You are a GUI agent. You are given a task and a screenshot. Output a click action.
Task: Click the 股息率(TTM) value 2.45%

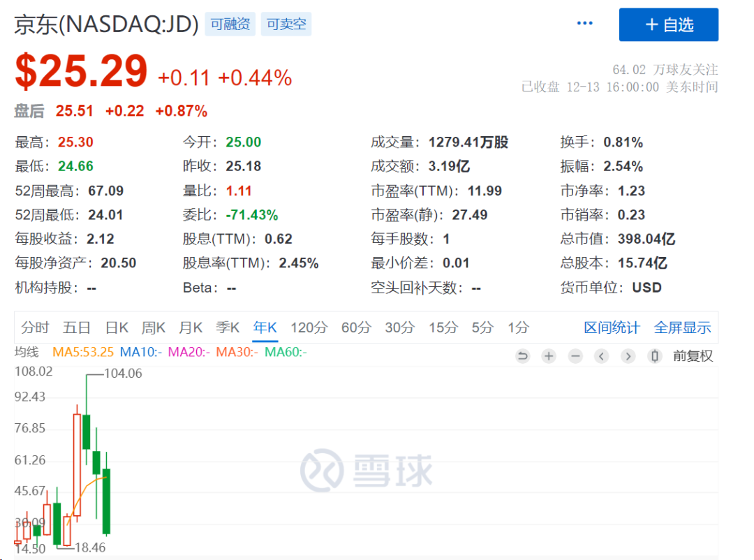[299, 263]
